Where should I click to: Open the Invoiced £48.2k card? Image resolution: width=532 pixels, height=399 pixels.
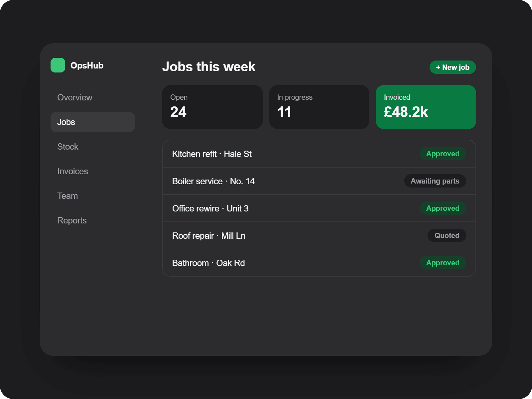(426, 107)
